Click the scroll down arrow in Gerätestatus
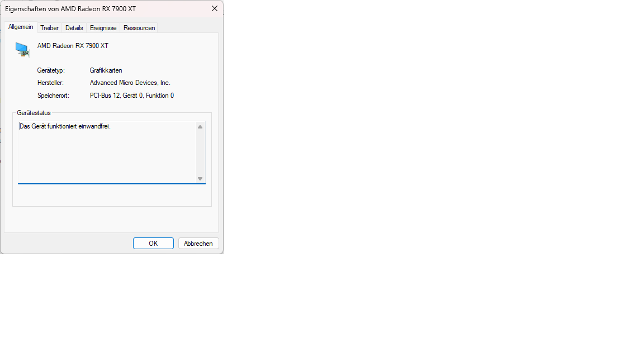 [200, 179]
